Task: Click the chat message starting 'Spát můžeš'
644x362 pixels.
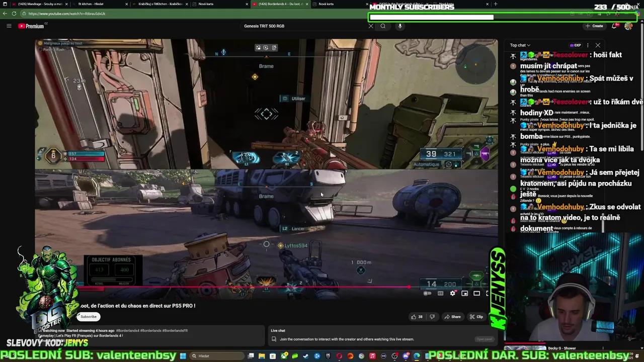Action: [x=577, y=84]
